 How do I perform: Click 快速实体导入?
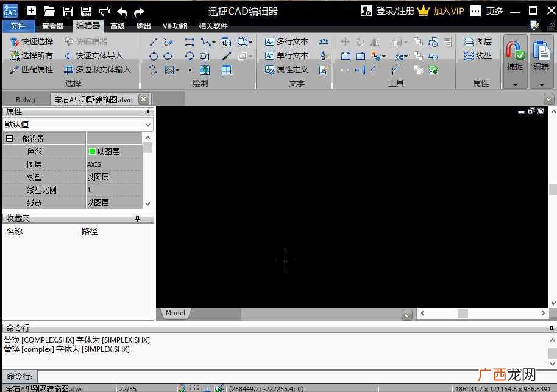pyautogui.click(x=94, y=56)
